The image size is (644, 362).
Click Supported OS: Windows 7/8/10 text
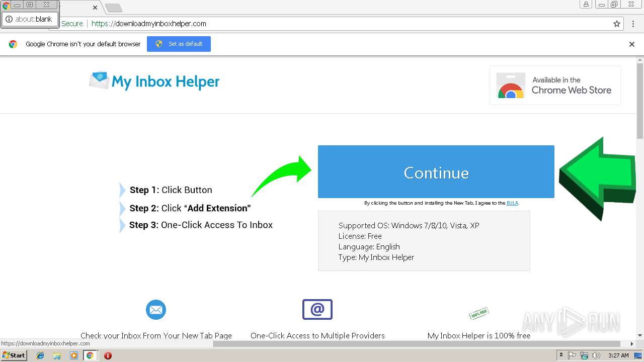[x=409, y=225]
